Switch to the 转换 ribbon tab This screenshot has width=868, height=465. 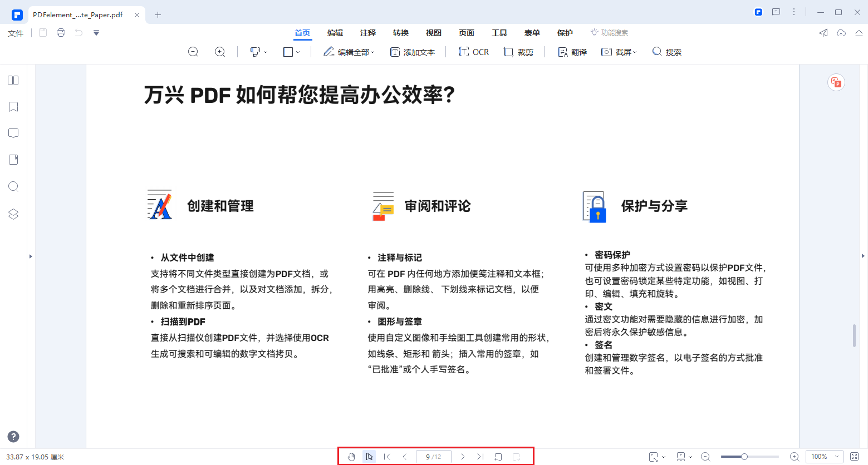click(400, 32)
